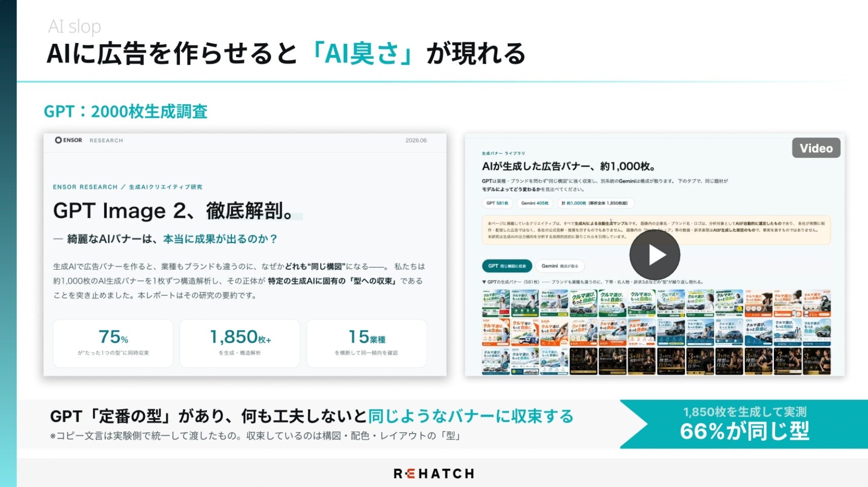868x487 pixels.
Task: Open the 1,850枚+ stat card
Action: [x=240, y=343]
